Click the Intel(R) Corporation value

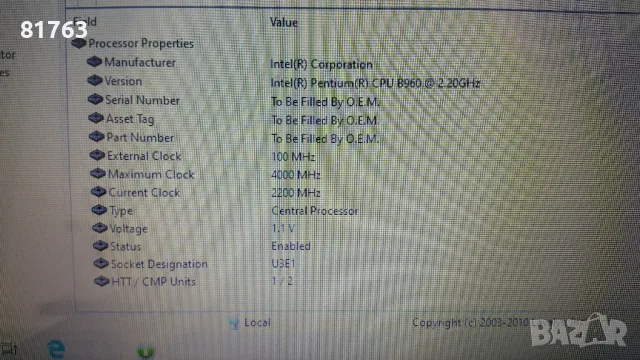click(x=321, y=64)
